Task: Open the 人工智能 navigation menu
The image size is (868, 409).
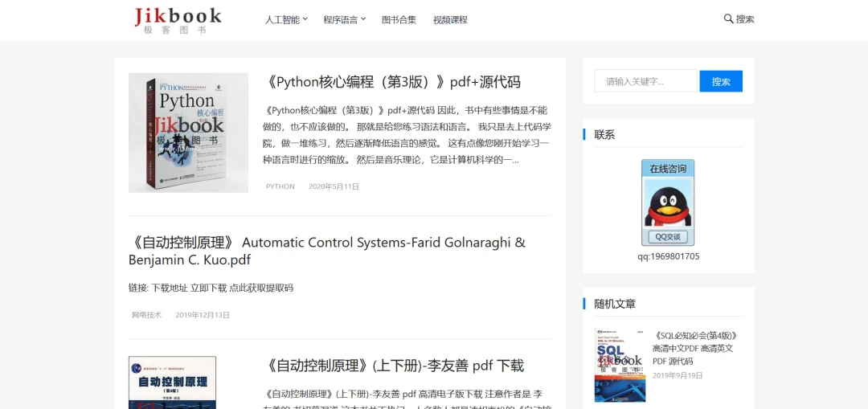Action: (x=282, y=20)
